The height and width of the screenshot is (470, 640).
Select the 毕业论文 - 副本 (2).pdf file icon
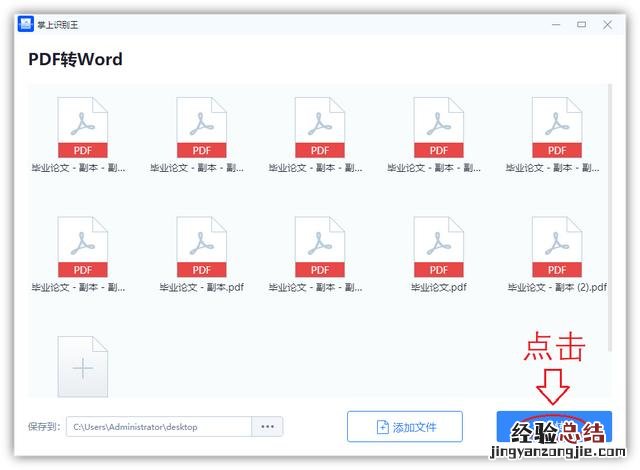pos(557,246)
